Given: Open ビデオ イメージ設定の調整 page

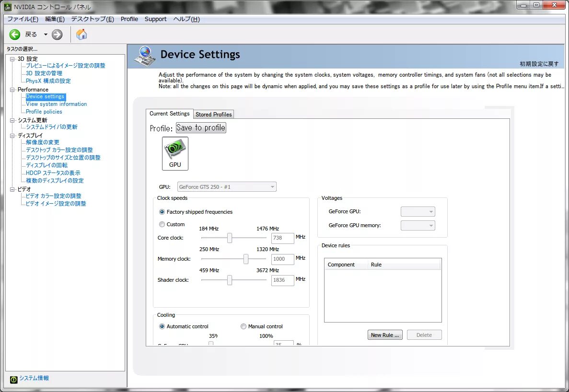Looking at the screenshot, I should (x=56, y=204).
